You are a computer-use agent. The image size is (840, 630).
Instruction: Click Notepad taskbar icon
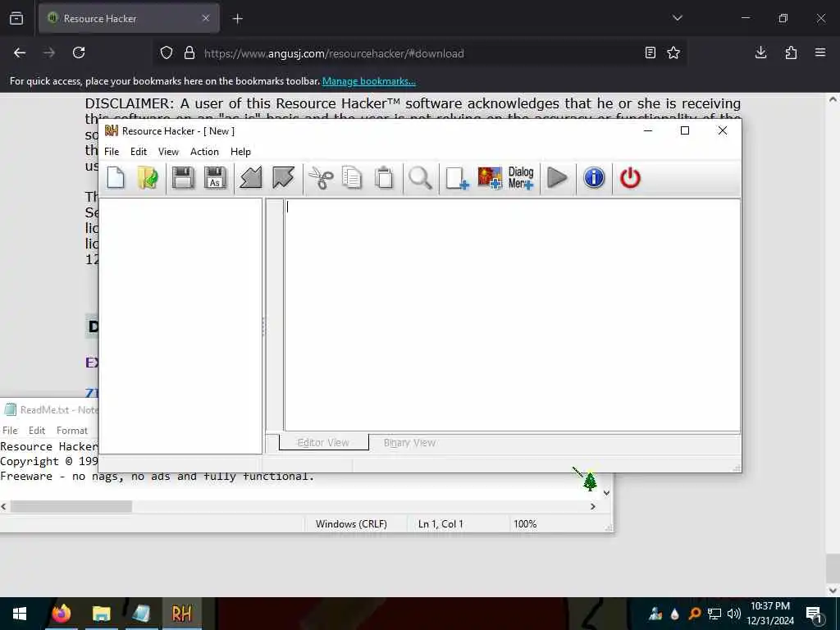click(x=141, y=614)
